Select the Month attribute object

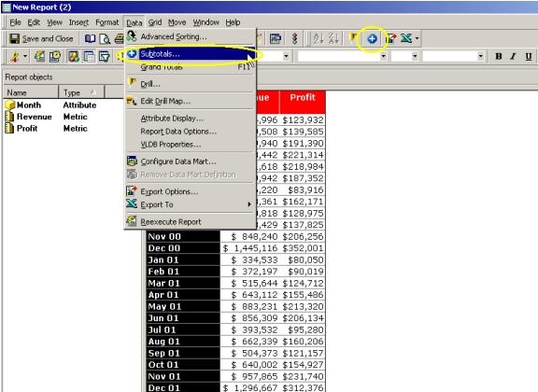pyautogui.click(x=29, y=105)
